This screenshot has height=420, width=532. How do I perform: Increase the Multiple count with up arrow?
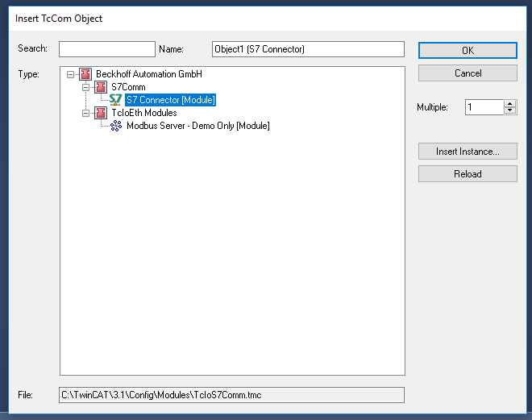(x=510, y=104)
